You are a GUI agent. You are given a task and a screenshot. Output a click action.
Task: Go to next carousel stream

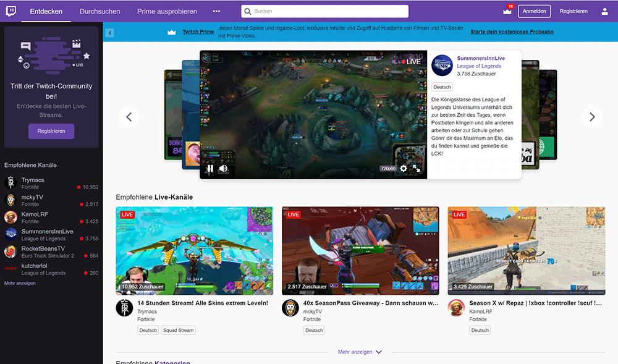591,117
